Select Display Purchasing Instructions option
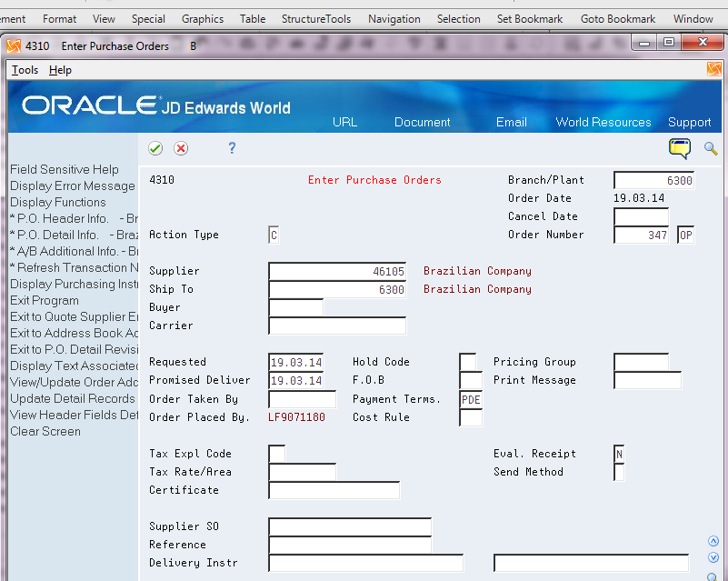Screen dimensions: 728x581 74,285
